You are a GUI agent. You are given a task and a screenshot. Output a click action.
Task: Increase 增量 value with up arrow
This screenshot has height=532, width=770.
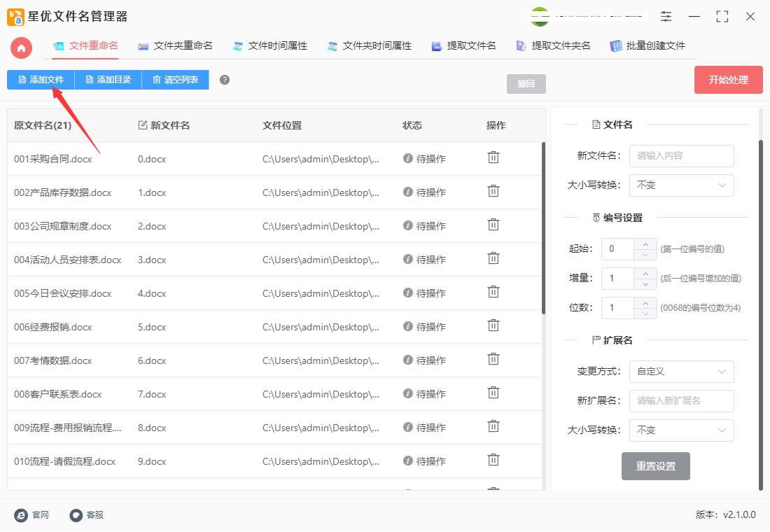click(x=645, y=274)
